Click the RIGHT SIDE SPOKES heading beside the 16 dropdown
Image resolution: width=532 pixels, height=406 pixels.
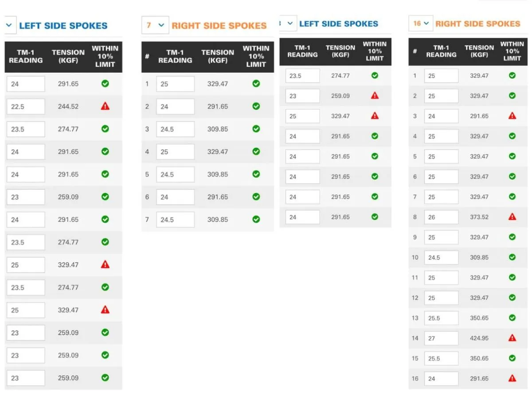[477, 24]
